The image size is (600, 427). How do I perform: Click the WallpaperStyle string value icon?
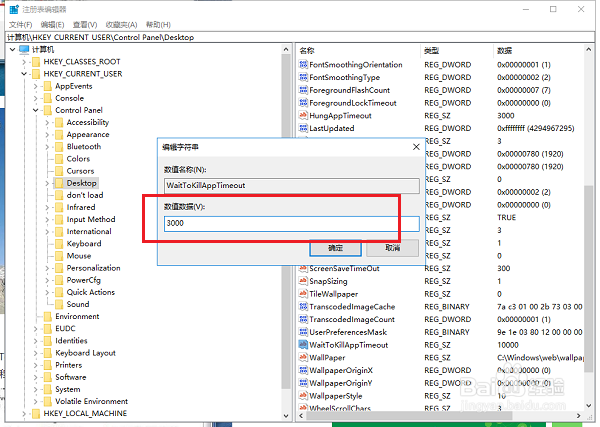[303, 396]
